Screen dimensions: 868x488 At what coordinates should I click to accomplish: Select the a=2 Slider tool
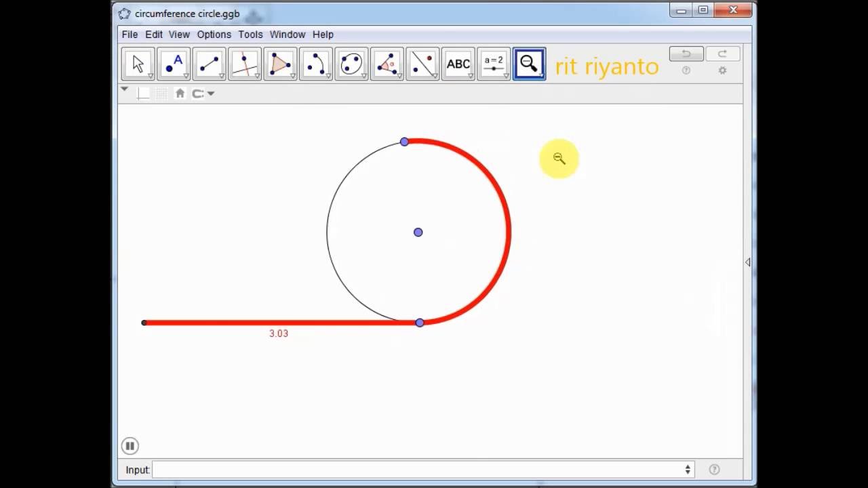pos(494,64)
